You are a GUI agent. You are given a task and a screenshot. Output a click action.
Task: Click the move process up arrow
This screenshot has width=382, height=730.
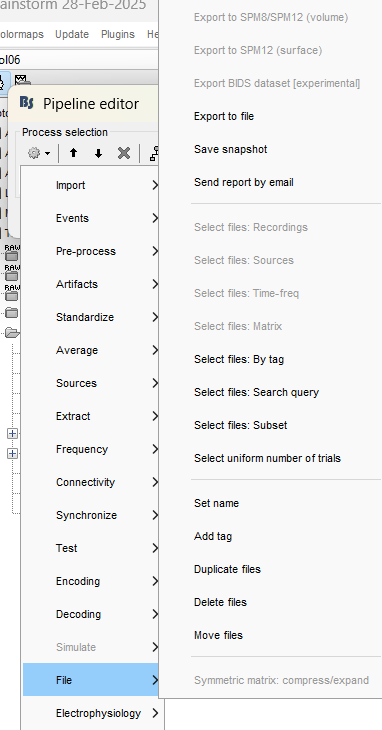(73, 153)
